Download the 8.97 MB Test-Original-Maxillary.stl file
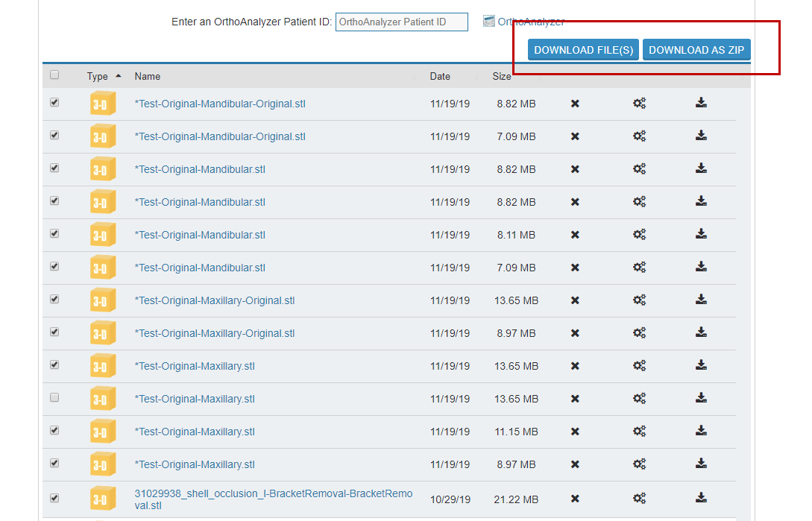Screen dimensions: 812x521 701,463
